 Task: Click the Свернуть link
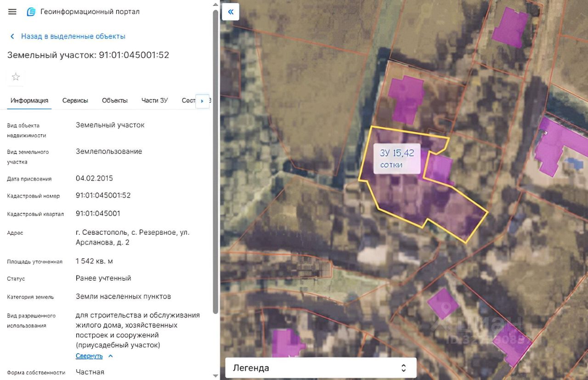89,356
